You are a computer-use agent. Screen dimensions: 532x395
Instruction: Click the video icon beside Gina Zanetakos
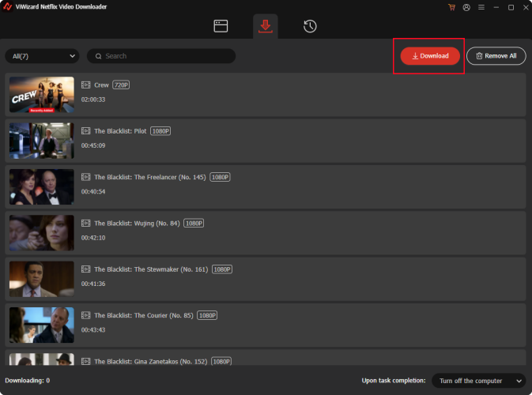tap(86, 362)
